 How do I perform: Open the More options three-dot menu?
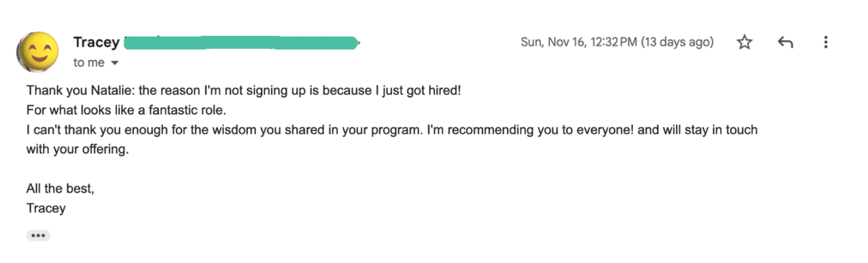[x=825, y=42]
